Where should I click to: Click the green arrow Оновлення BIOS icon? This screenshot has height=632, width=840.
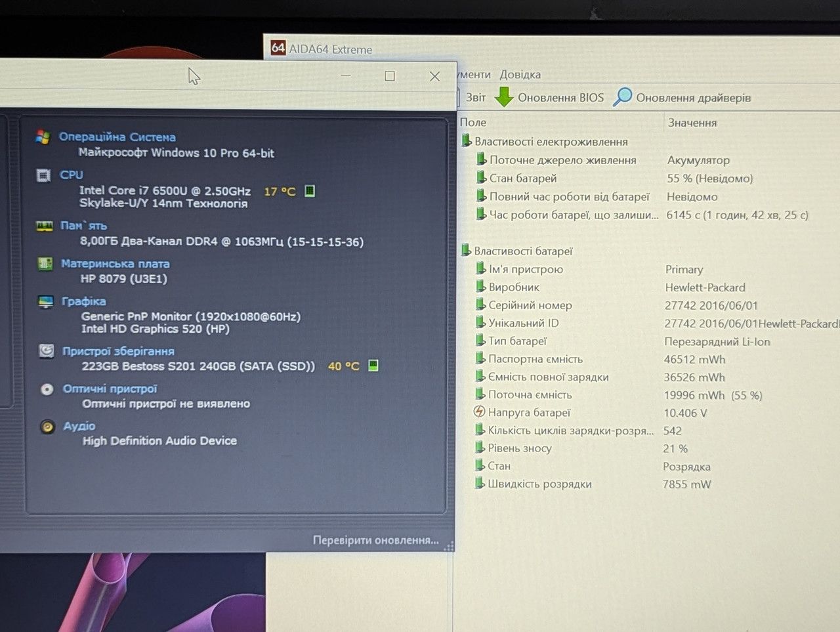[x=504, y=97]
